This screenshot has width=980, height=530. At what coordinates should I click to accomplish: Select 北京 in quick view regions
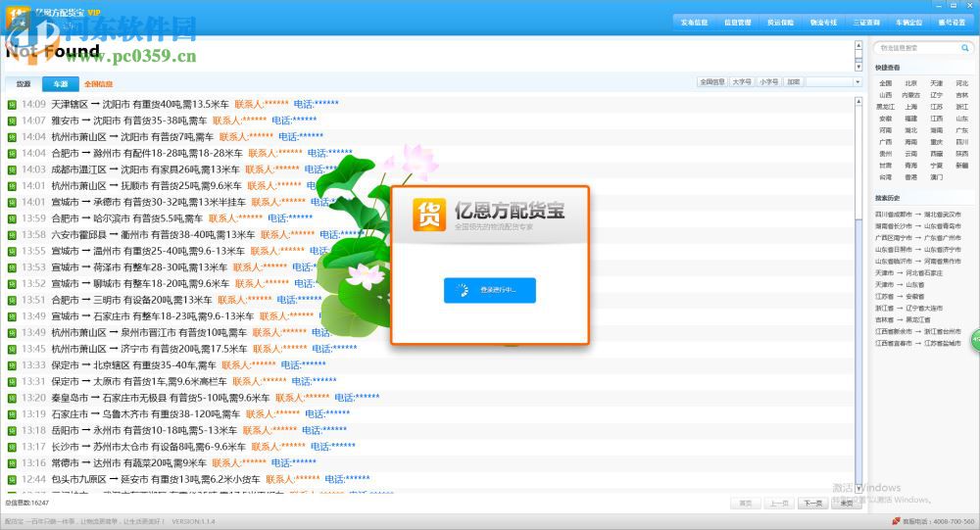tap(911, 83)
